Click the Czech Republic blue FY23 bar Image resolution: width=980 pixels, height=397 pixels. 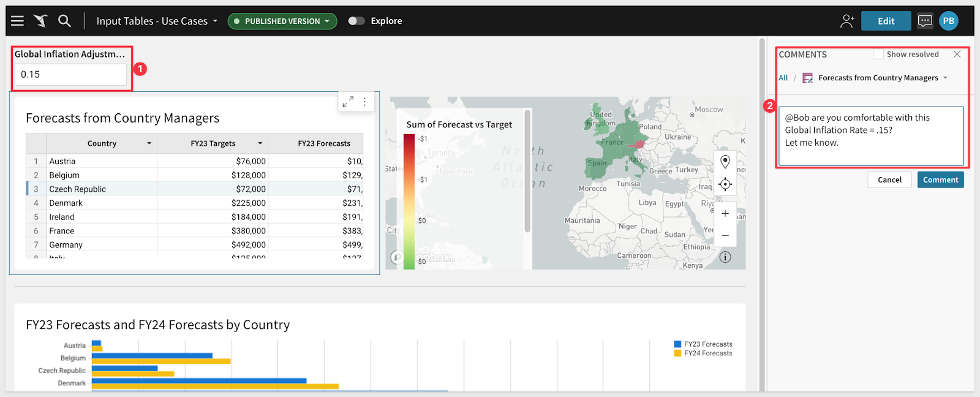(x=124, y=368)
